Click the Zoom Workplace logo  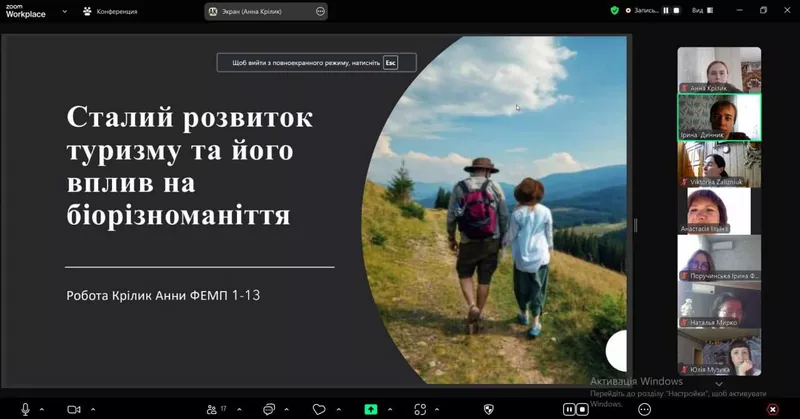point(26,11)
